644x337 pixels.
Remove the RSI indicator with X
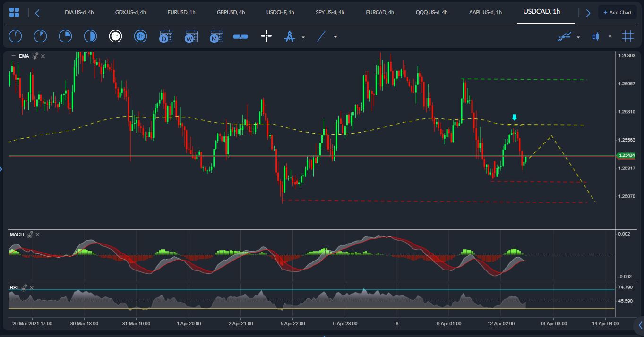(x=32, y=287)
